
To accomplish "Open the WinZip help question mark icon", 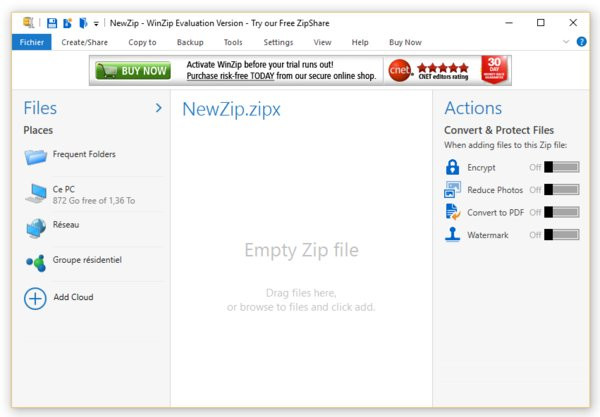I will (x=582, y=42).
